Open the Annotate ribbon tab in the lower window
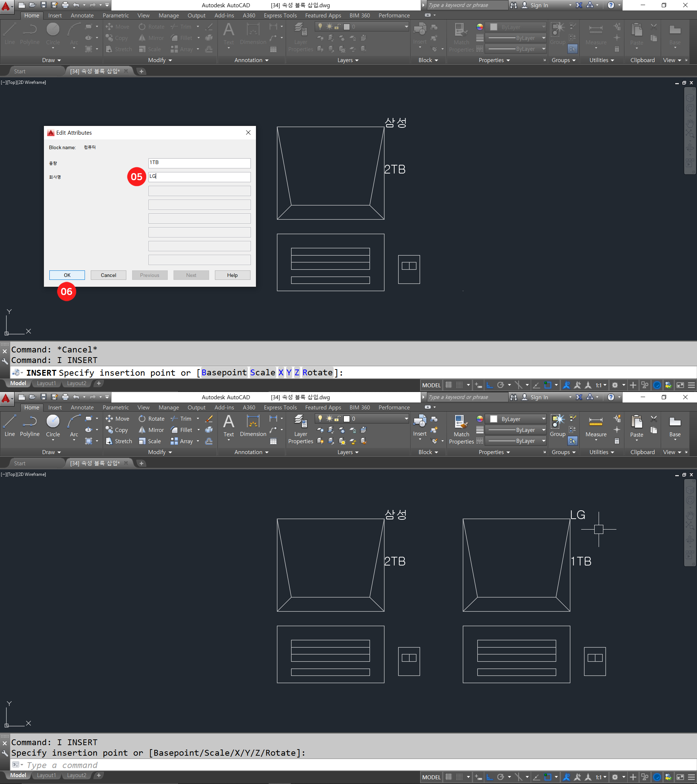Viewport: 697px width, 784px height. 82,407
